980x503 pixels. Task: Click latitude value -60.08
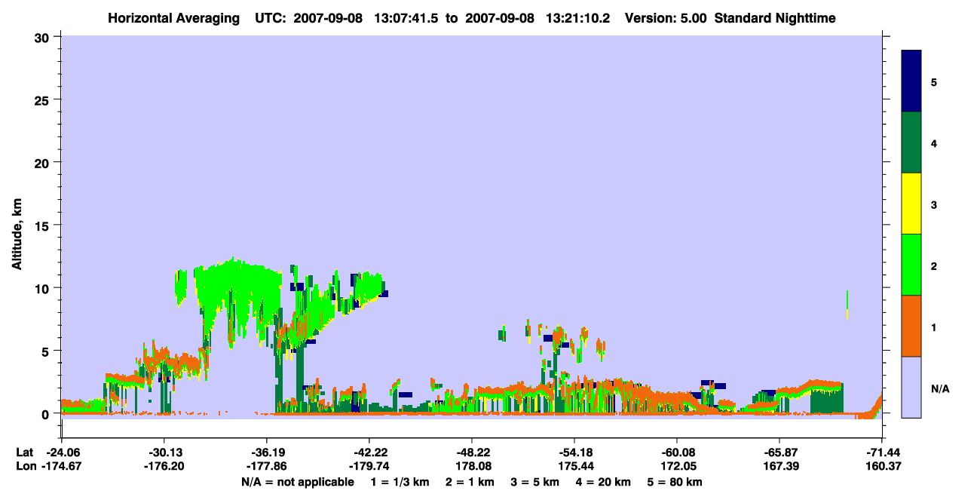(x=676, y=452)
